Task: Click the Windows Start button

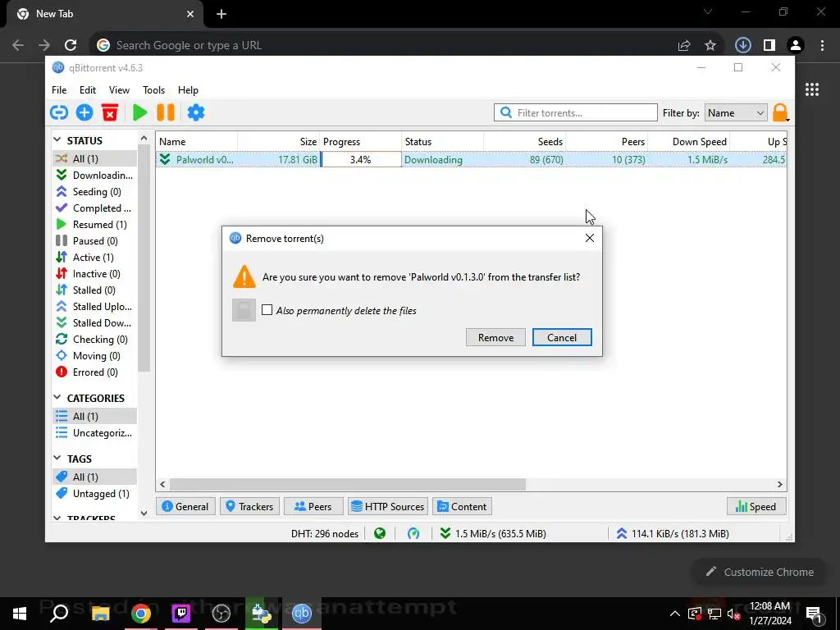Action: [20, 614]
